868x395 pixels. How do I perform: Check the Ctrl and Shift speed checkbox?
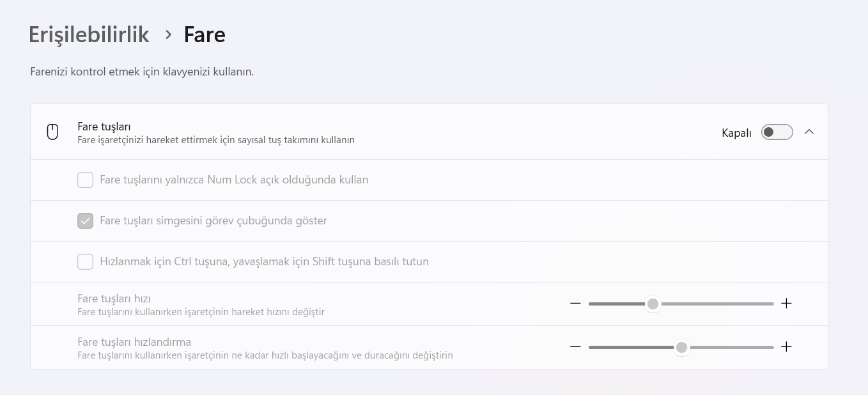click(x=85, y=261)
